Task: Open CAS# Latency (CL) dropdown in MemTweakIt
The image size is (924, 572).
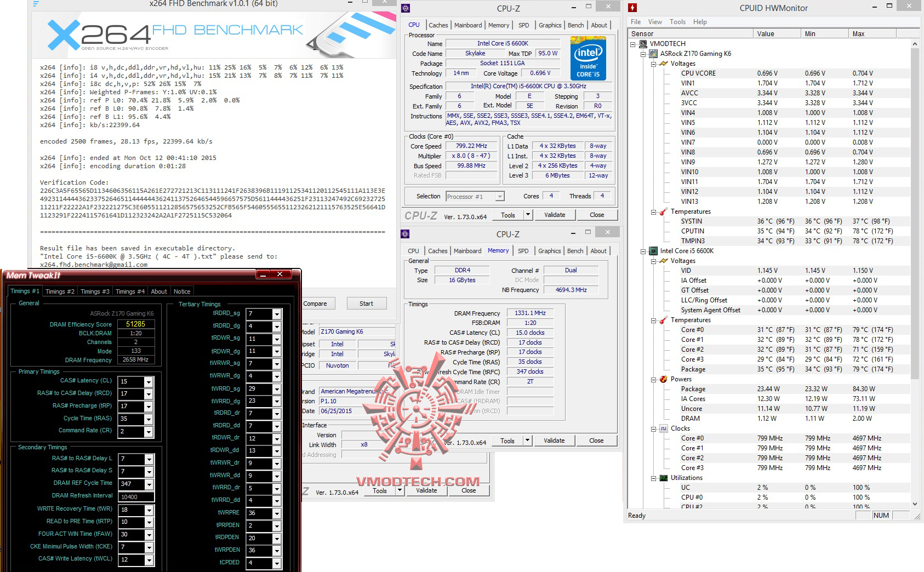Action: pyautogui.click(x=149, y=381)
